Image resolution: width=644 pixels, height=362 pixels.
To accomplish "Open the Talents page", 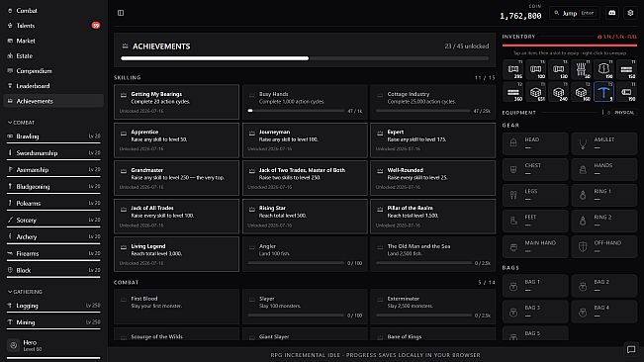I will 53,26.
